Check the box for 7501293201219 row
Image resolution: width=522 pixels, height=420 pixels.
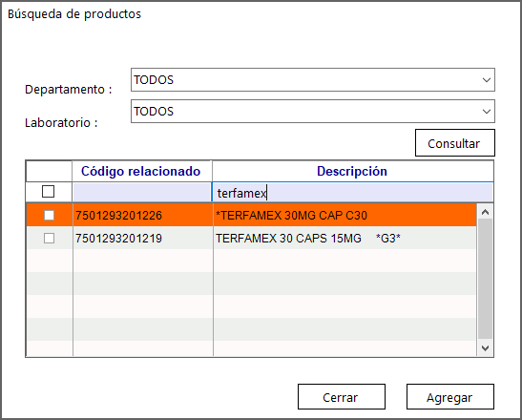50,238
